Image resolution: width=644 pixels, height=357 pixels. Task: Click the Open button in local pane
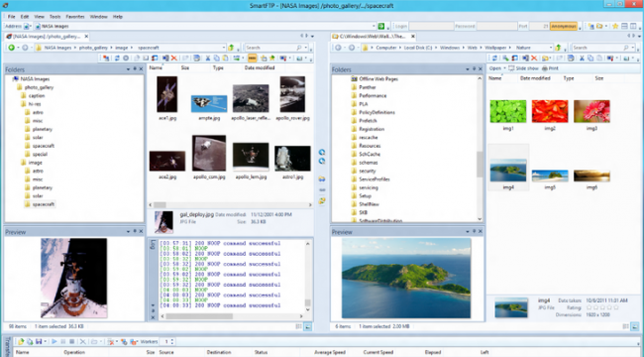[495, 68]
